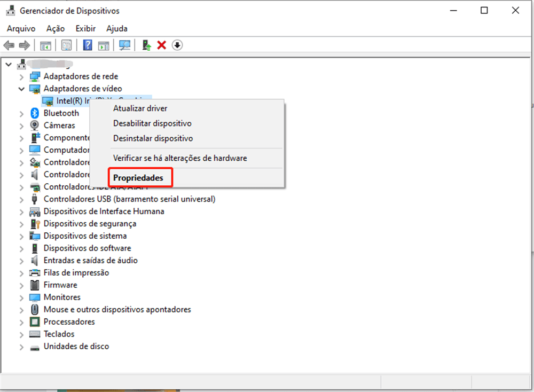Choose Atualizar driver from the context menu
Screen dimensions: 534x392
(x=139, y=108)
